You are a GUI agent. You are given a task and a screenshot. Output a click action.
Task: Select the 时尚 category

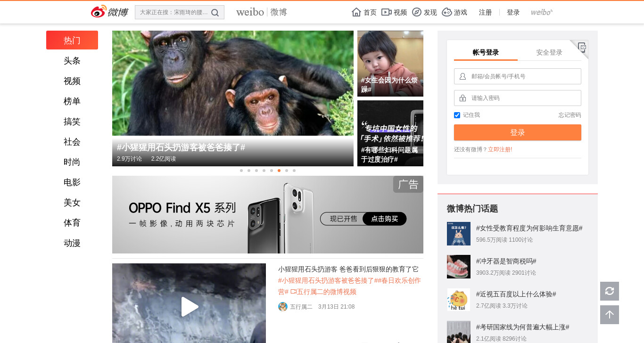(x=72, y=162)
